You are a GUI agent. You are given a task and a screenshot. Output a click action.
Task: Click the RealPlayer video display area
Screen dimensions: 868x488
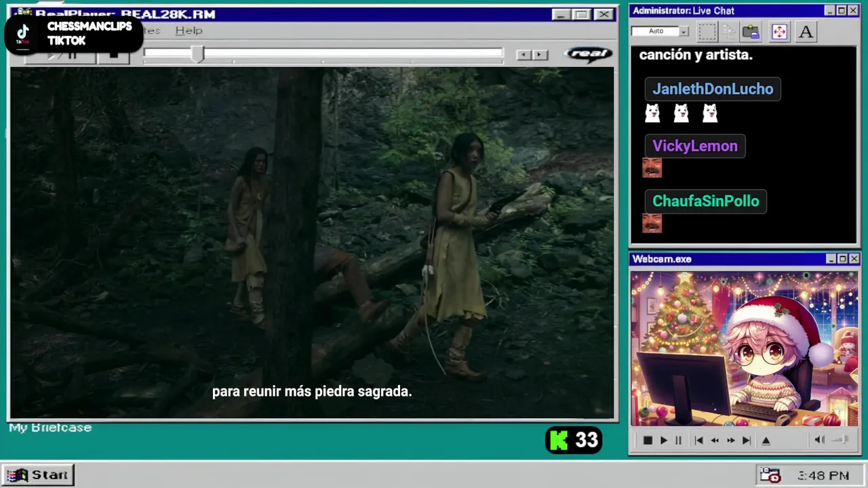click(312, 243)
